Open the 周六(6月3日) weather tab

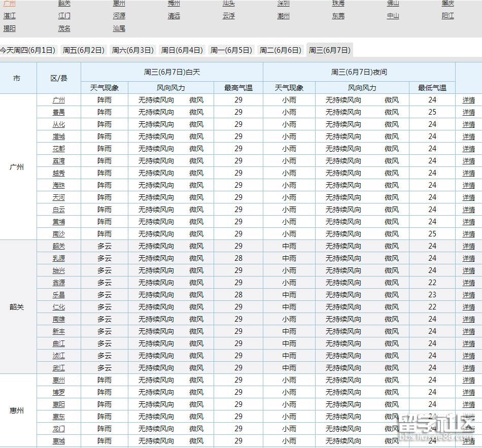click(x=133, y=50)
